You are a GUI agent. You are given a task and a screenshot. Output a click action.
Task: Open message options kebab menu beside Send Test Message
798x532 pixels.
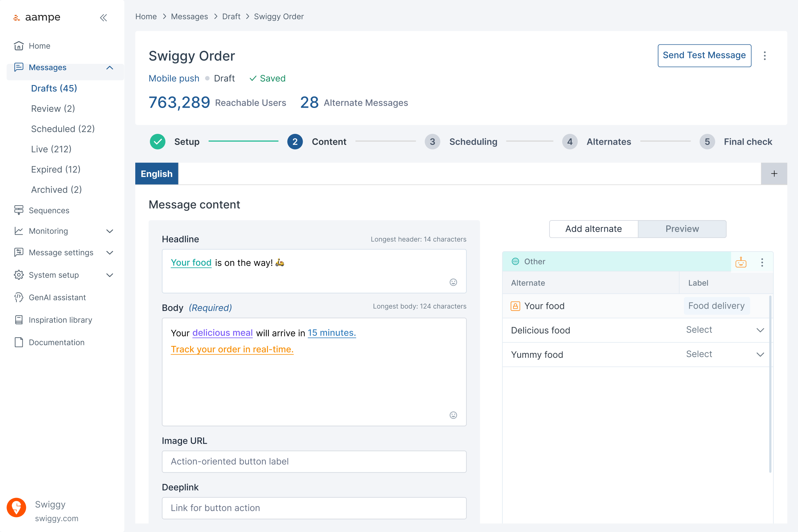click(x=765, y=56)
